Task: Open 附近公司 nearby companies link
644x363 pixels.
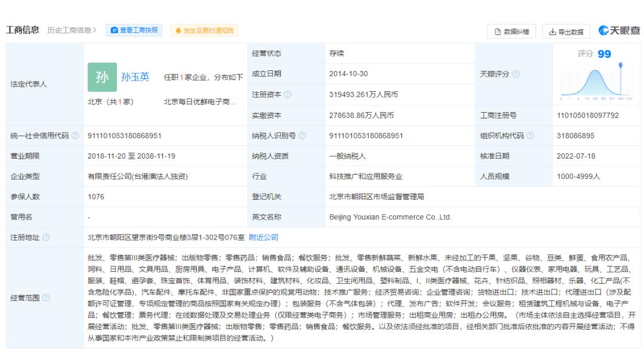Action: pyautogui.click(x=264, y=238)
